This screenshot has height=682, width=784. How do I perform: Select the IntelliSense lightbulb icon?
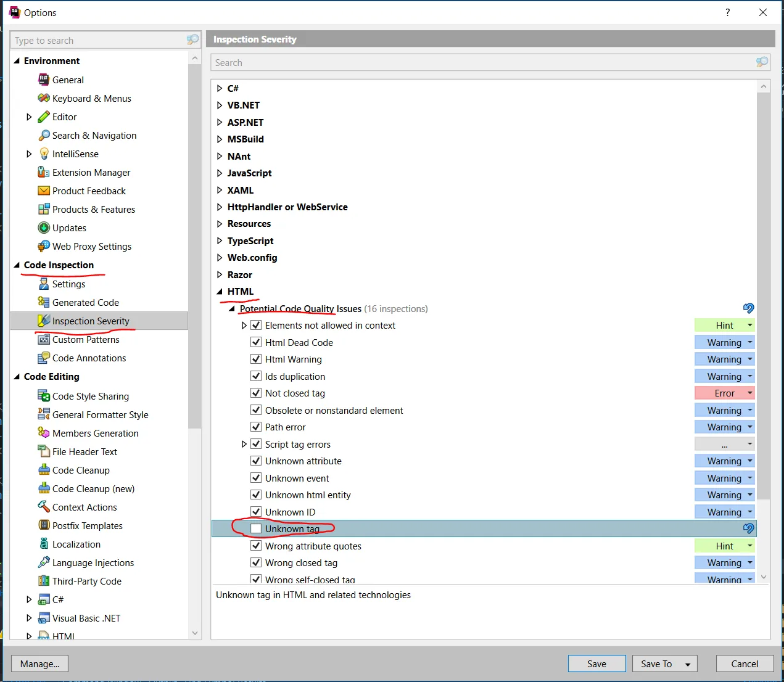point(44,154)
